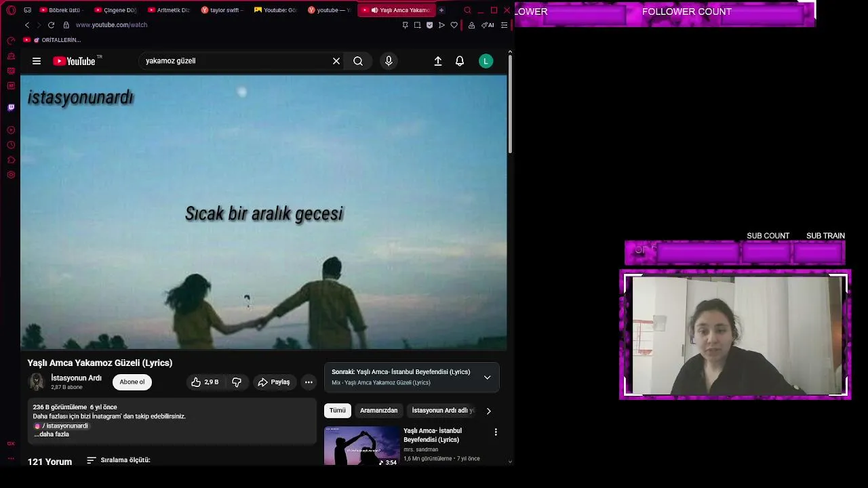Click the heart bookmark icon
Image resolution: width=868 pixels, height=488 pixels.
pyautogui.click(x=454, y=25)
